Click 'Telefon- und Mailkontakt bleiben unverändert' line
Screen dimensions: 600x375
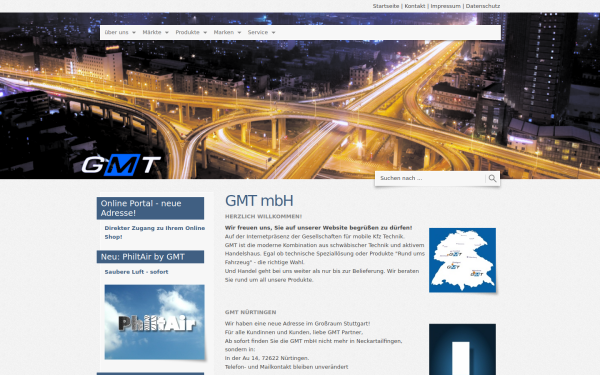(287, 367)
